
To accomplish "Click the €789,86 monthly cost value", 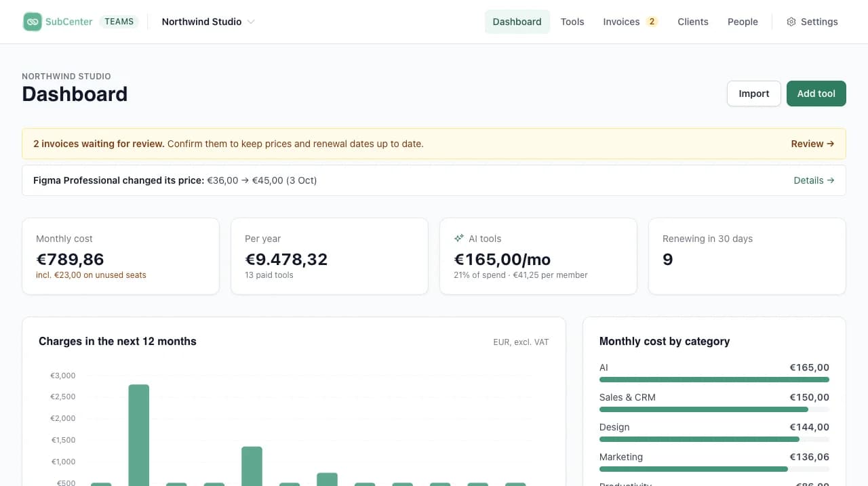I will [70, 260].
